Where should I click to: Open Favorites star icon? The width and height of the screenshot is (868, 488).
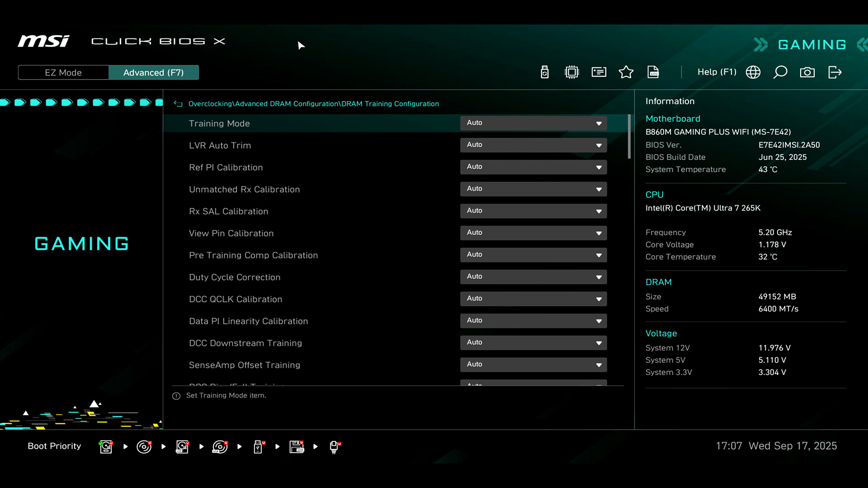(x=626, y=72)
